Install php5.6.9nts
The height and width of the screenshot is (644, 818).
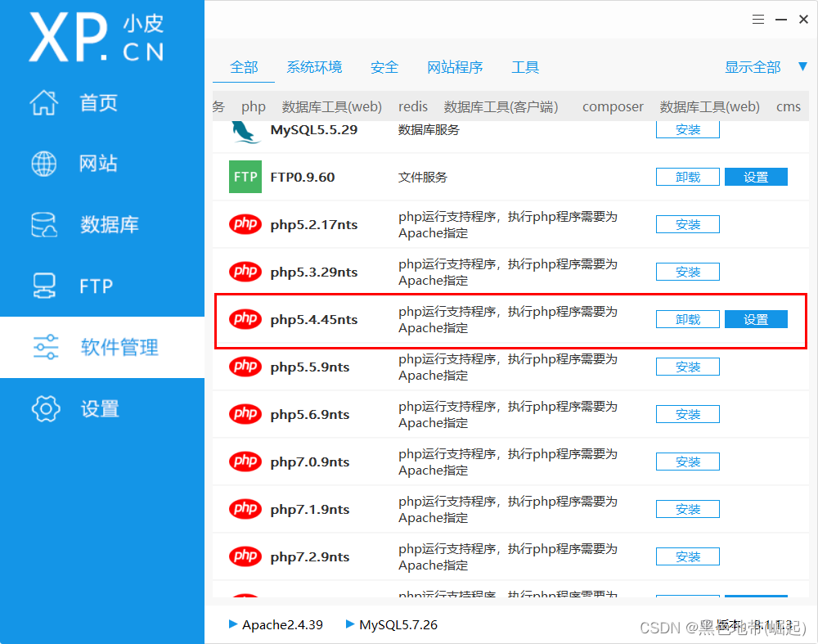pos(688,414)
